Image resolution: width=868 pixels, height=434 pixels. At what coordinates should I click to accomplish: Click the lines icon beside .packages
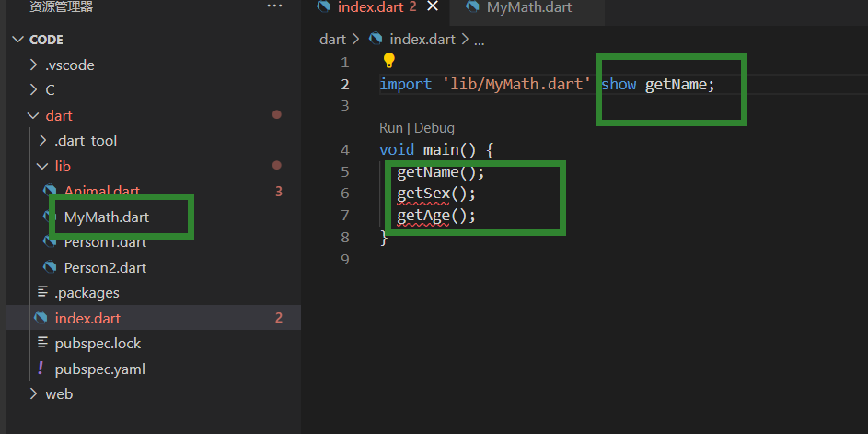click(42, 291)
